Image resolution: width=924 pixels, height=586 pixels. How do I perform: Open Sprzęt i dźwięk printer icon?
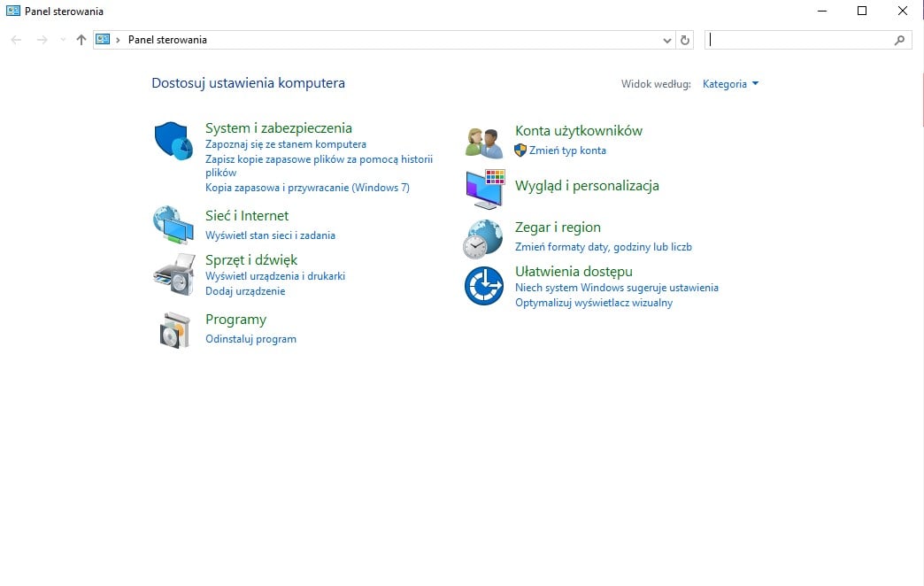point(173,277)
